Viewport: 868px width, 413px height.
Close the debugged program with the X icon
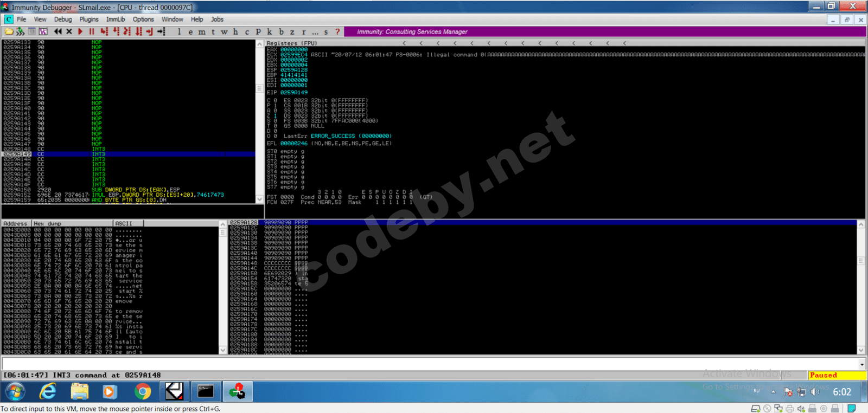coord(69,31)
